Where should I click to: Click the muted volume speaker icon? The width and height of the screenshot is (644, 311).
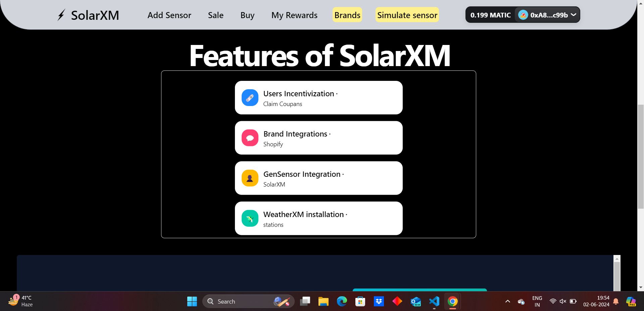coord(563,301)
